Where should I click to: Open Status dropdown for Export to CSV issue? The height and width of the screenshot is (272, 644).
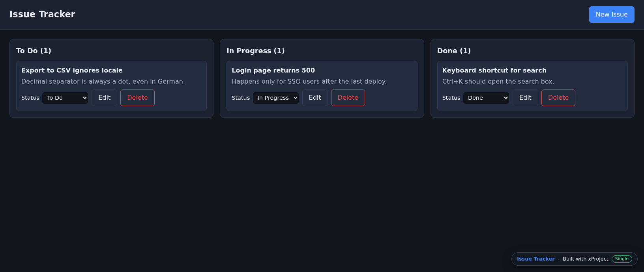(65, 98)
